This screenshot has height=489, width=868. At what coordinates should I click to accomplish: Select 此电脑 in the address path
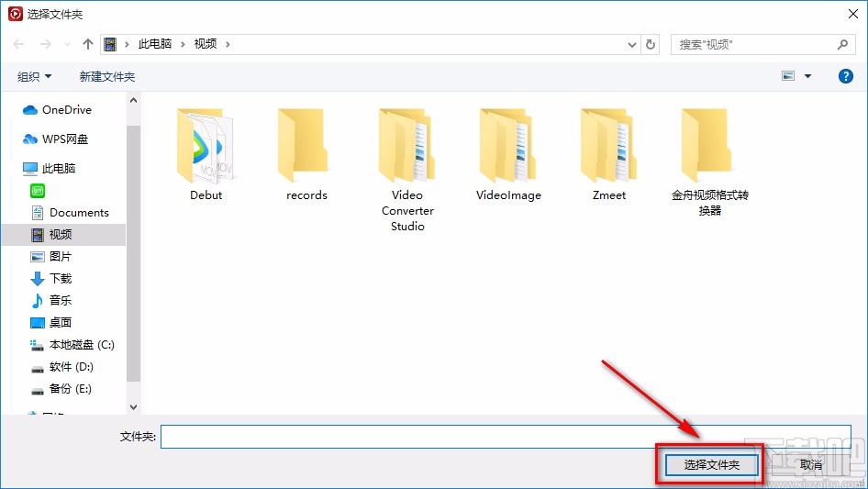155,44
